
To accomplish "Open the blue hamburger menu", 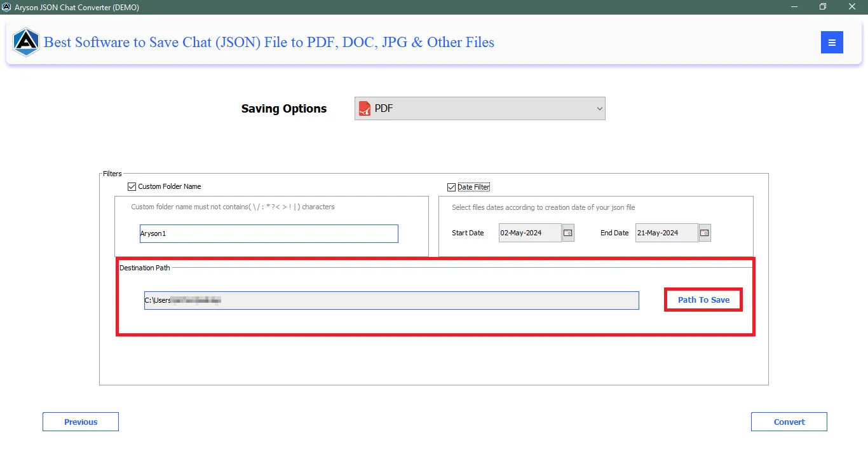I will [832, 43].
